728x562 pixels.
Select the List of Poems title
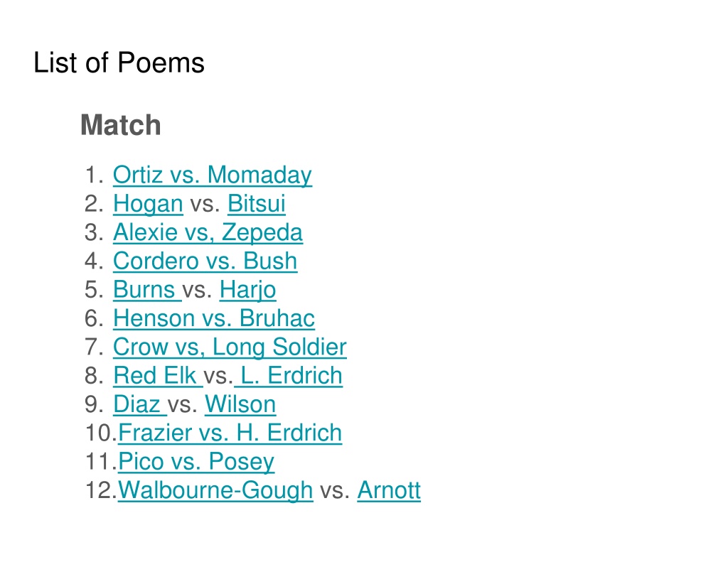[119, 63]
